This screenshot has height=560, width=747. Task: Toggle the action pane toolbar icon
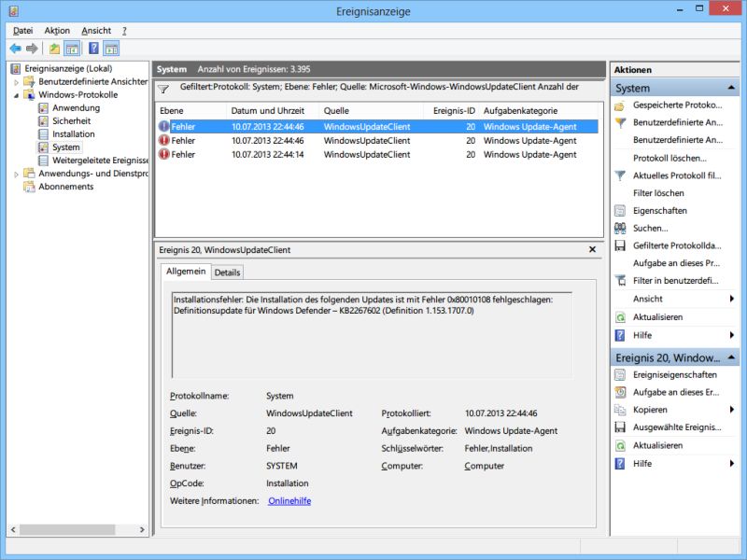[111, 49]
